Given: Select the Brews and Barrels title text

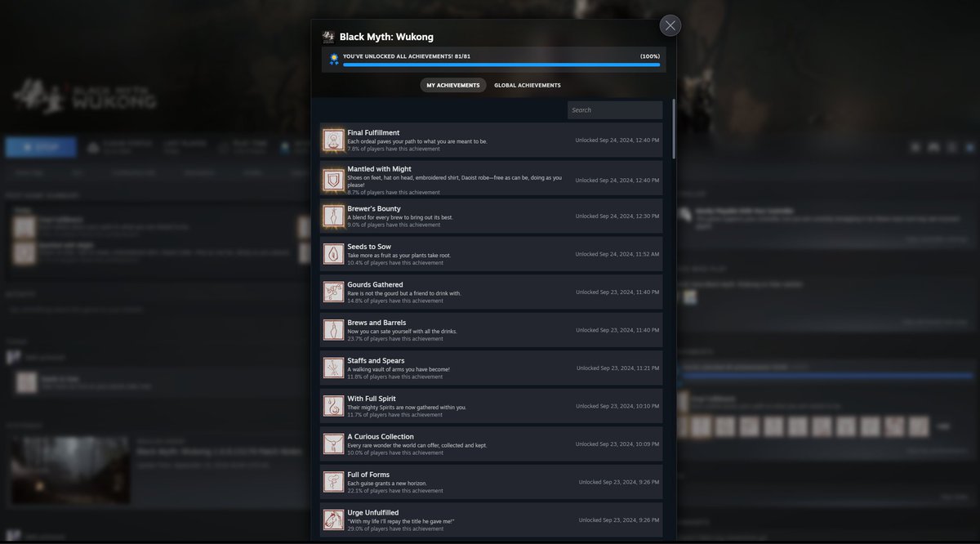Looking at the screenshot, I should 376,323.
